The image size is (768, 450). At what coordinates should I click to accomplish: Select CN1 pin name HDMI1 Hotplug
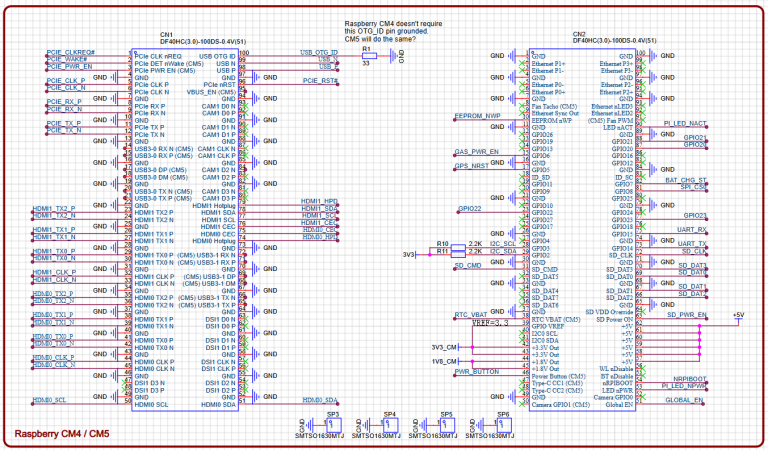click(214, 206)
